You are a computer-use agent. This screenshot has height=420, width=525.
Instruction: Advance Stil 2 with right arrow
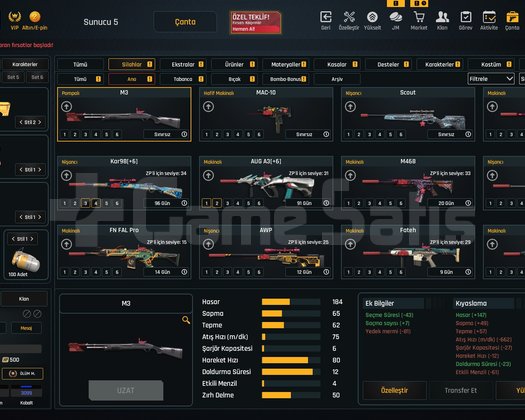[40, 122]
